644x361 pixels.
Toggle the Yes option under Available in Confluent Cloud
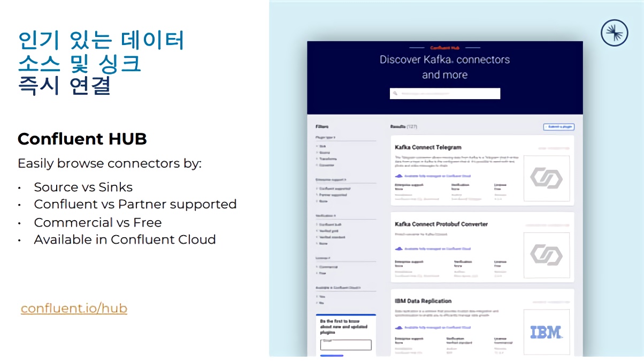[322, 296]
